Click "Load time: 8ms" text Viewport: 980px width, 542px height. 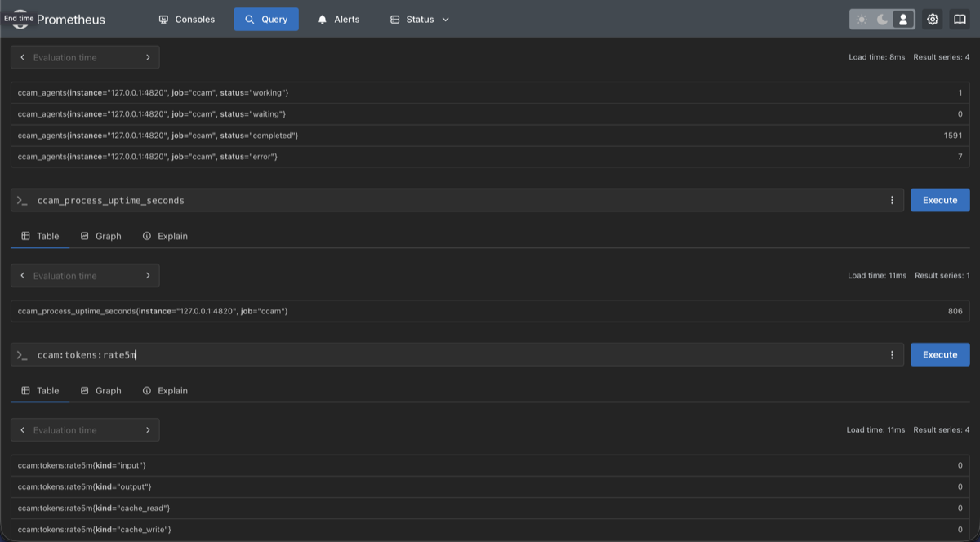pos(877,57)
